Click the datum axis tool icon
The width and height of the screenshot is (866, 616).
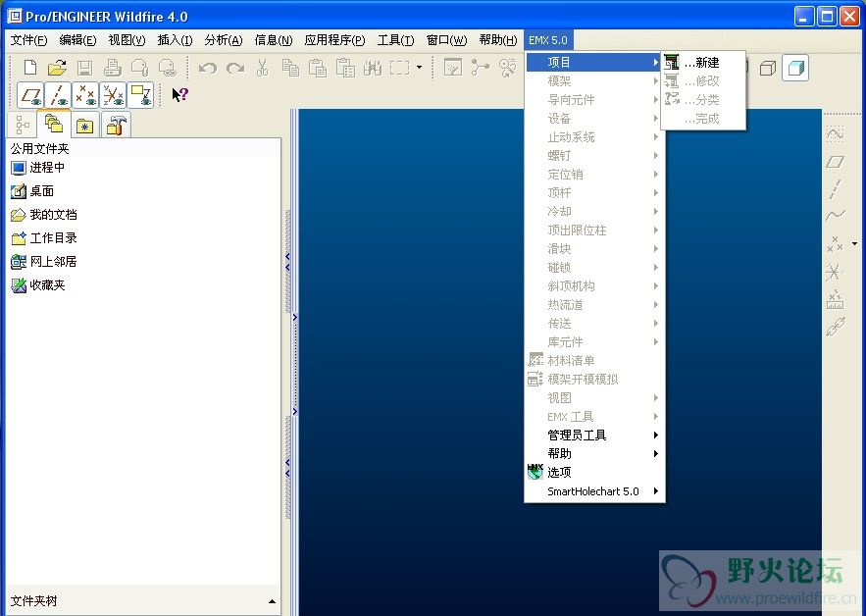835,188
